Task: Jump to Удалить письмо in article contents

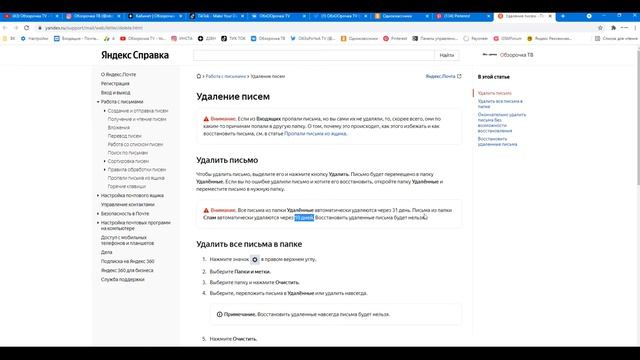Action: [494, 93]
